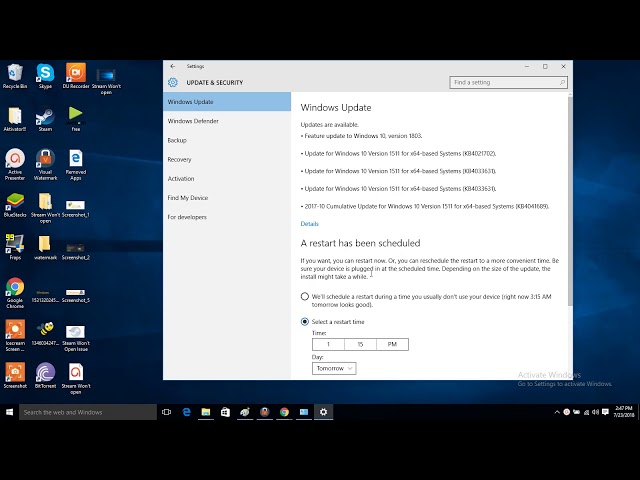Image resolution: width=640 pixels, height=480 pixels.
Task: Click the Settings taskbar gear icon
Action: 323,412
